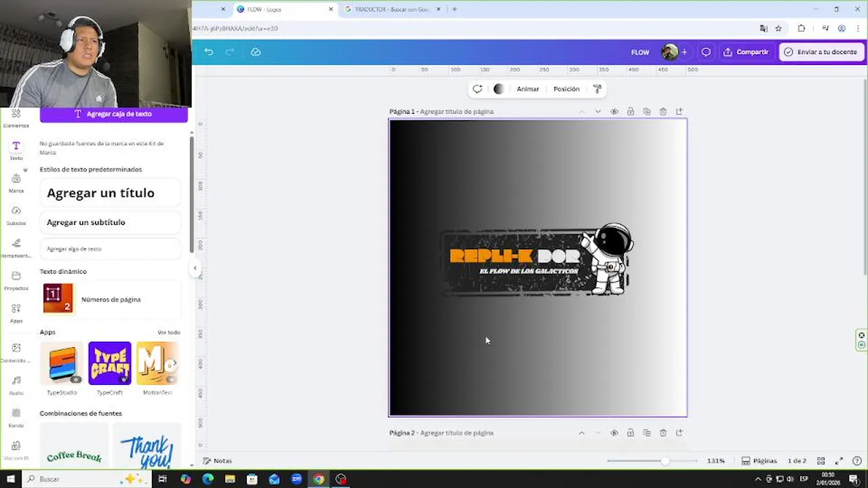Show more apps with the carousel arrow
This screenshot has width=868, height=488.
click(174, 363)
